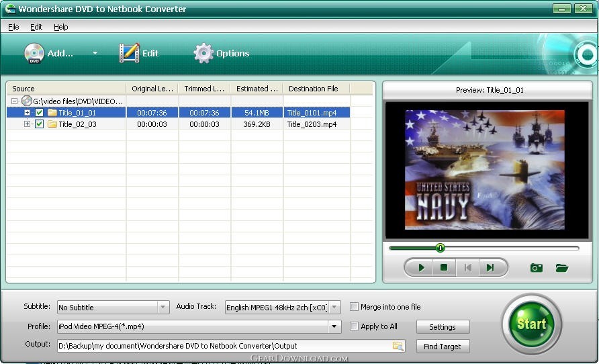The height and width of the screenshot is (364, 599).
Task: Click the Add DVD disc icon
Action: (x=34, y=53)
